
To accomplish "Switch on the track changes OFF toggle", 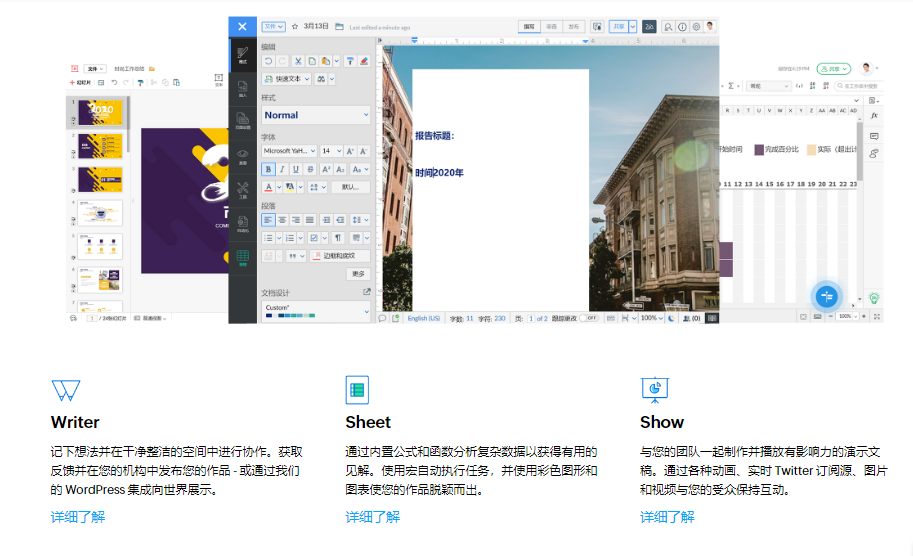I will click(x=590, y=318).
